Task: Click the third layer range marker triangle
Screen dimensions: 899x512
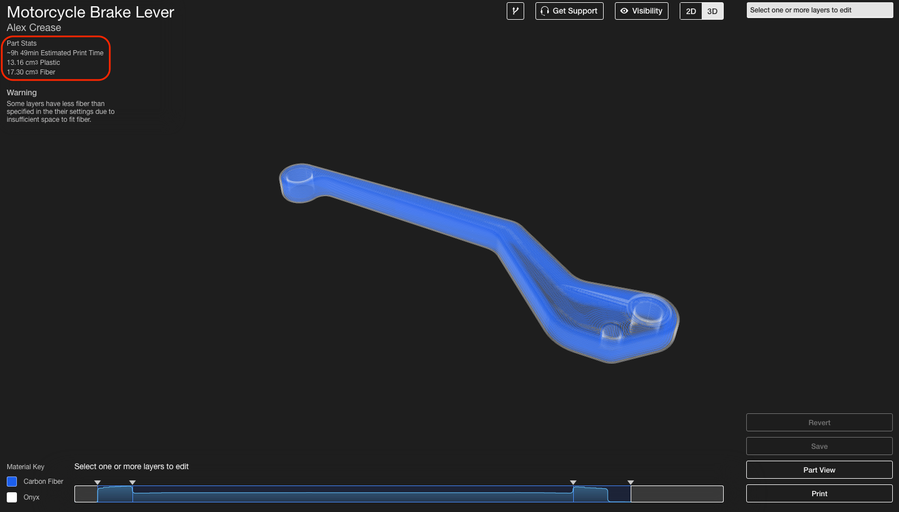Action: 573,483
